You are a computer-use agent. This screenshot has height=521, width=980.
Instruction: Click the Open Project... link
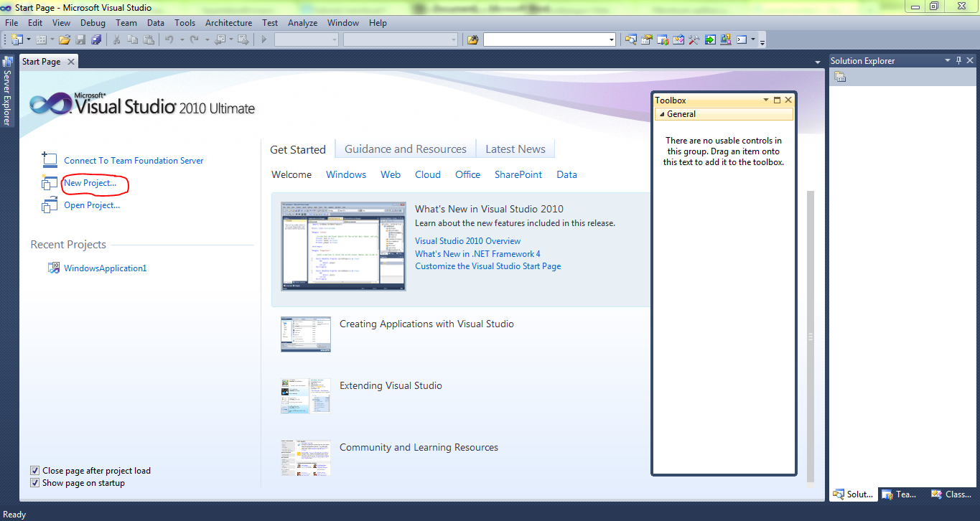[92, 205]
